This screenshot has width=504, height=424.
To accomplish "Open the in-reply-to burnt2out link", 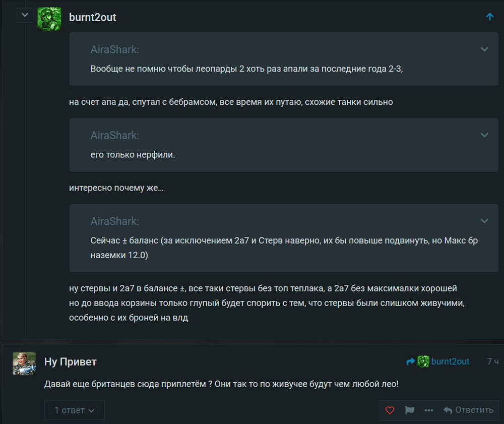I will click(x=450, y=361).
